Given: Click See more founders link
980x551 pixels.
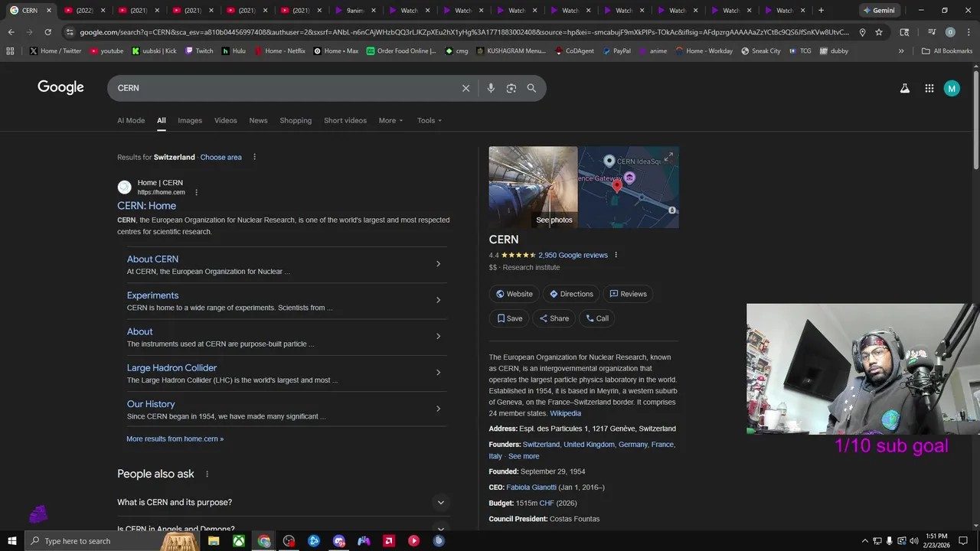Looking at the screenshot, I should (x=524, y=456).
